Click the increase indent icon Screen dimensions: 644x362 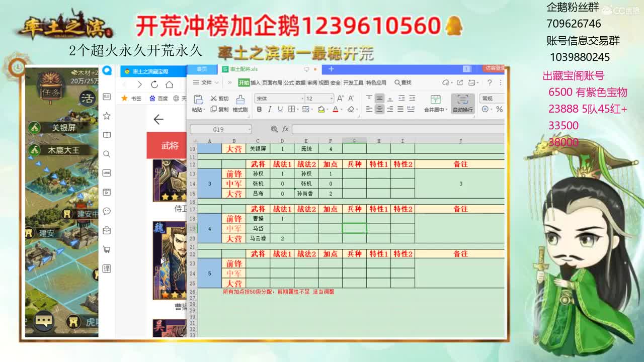[412, 98]
